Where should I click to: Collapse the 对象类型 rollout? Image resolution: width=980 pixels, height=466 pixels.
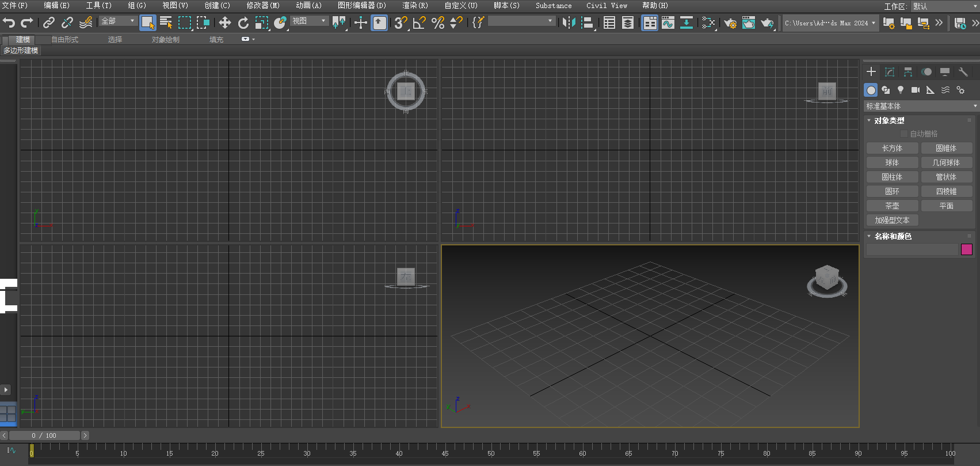(890, 120)
